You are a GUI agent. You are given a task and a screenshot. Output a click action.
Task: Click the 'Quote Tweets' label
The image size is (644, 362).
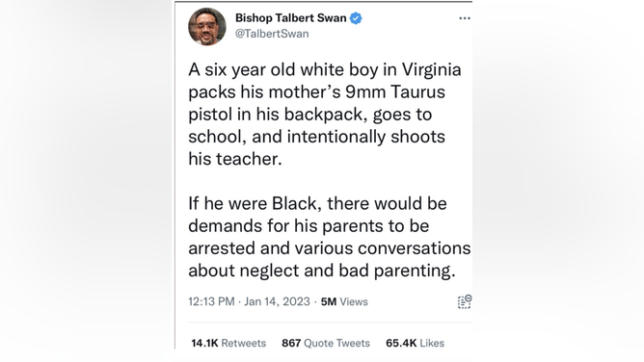tap(336, 343)
